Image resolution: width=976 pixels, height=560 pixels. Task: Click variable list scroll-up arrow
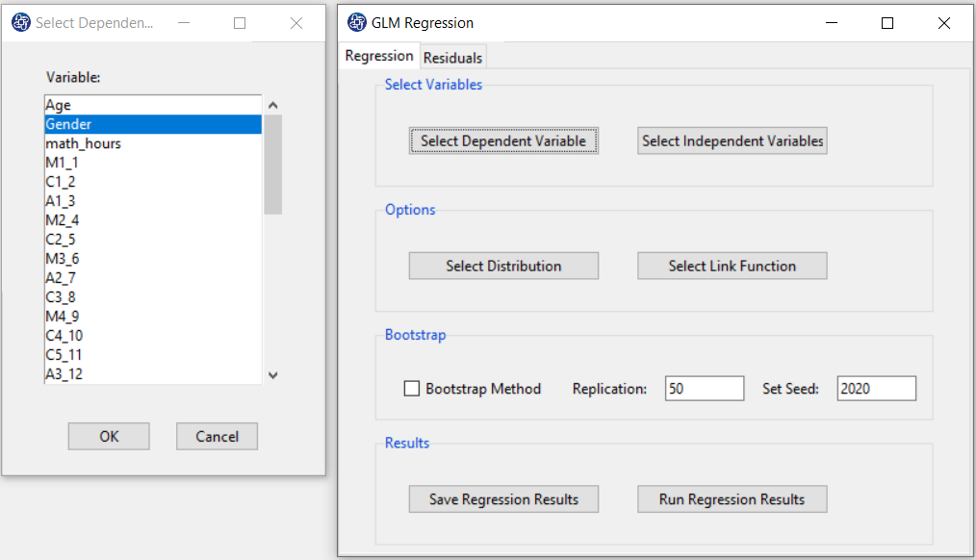click(272, 105)
